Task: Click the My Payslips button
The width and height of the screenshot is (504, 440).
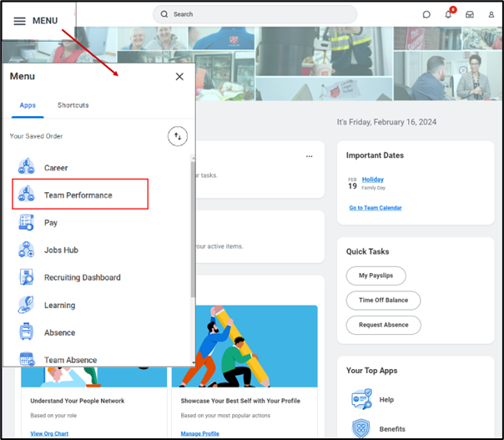Action: click(375, 276)
